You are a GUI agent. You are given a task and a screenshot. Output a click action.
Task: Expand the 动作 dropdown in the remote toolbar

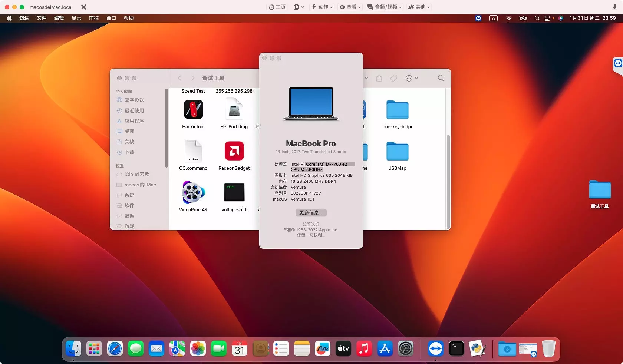pos(322,7)
